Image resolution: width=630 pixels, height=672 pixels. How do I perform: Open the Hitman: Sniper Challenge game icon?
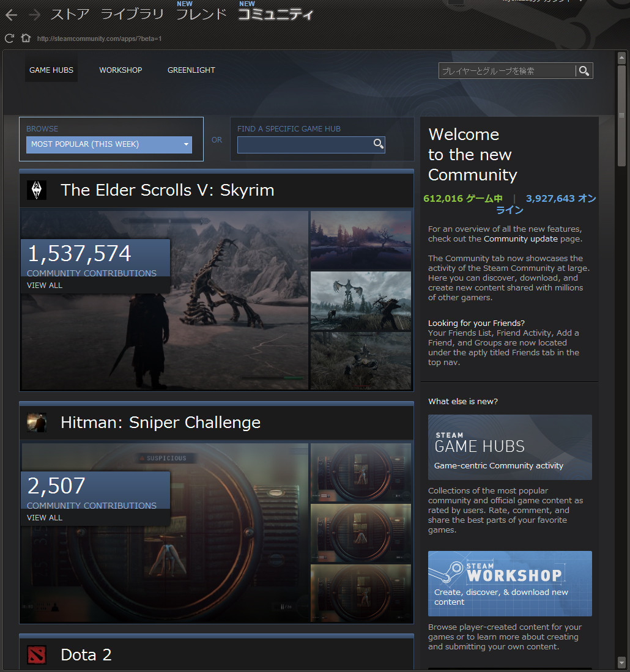(x=37, y=423)
